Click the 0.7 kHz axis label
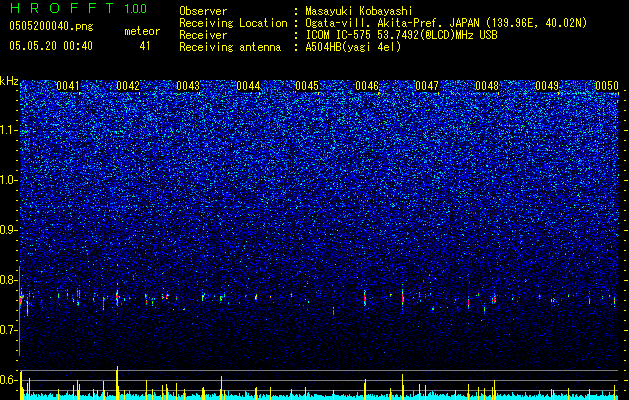 coord(9,330)
